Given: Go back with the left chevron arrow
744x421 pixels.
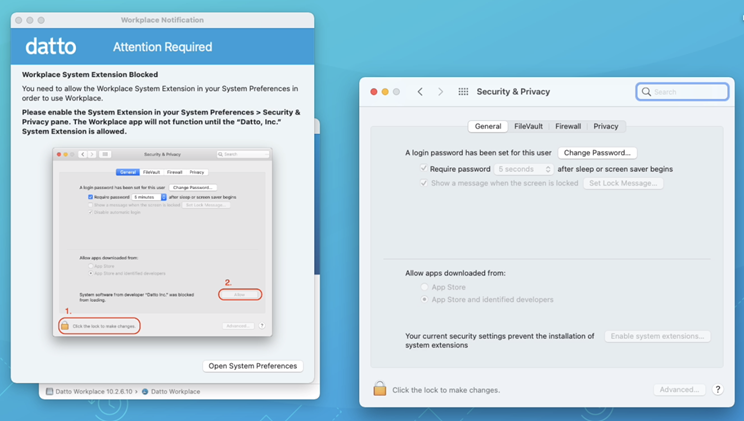Looking at the screenshot, I should [420, 92].
